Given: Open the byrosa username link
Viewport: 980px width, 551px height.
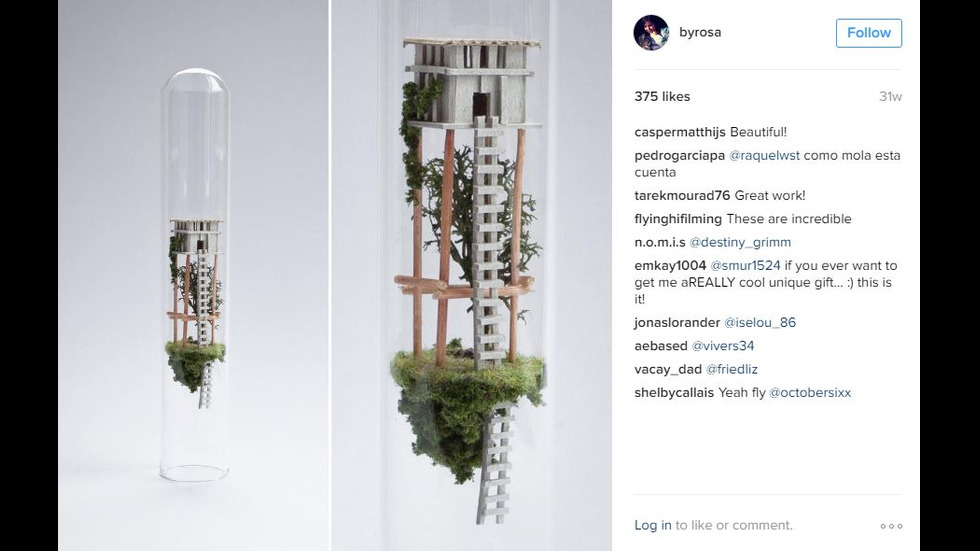Looking at the screenshot, I should pyautogui.click(x=700, y=32).
